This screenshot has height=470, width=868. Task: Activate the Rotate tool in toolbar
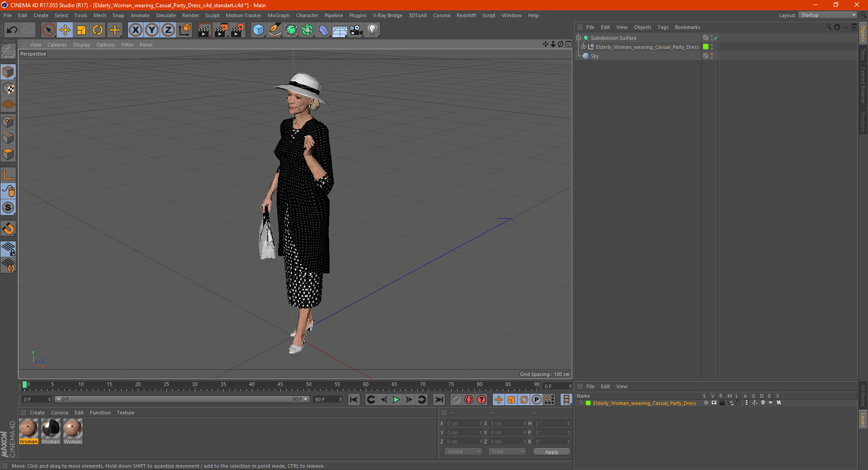tap(98, 30)
